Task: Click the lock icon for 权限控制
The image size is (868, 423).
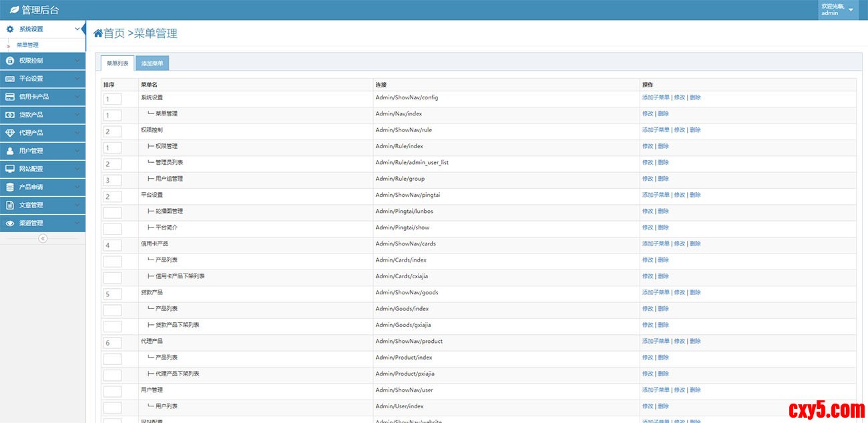Action: pyautogui.click(x=10, y=61)
